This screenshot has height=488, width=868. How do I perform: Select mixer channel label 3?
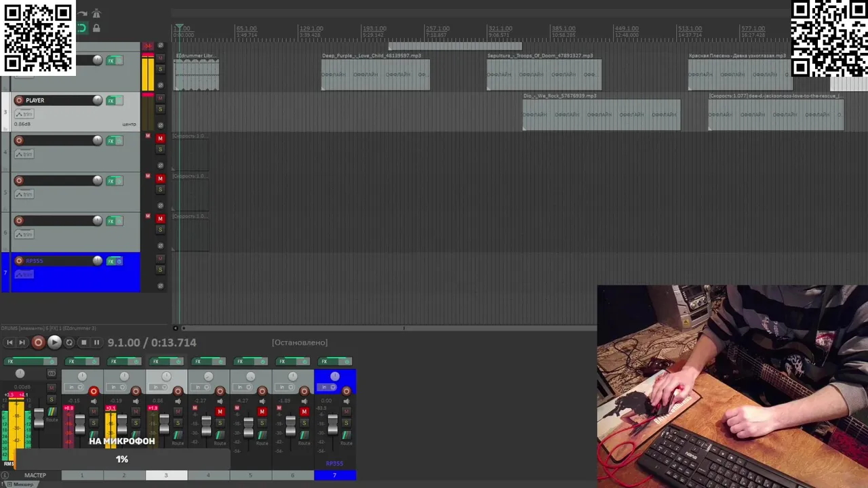tap(166, 475)
